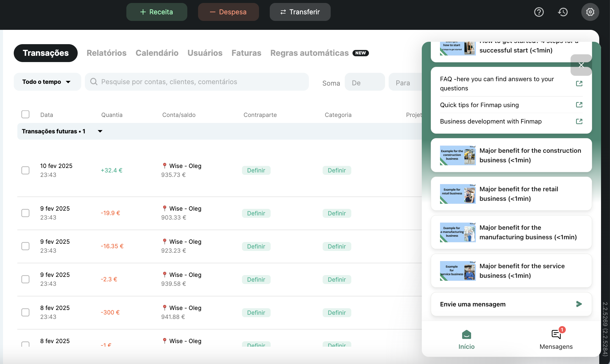Open the Mensagens chat icon
610x364 pixels.
pos(556,334)
